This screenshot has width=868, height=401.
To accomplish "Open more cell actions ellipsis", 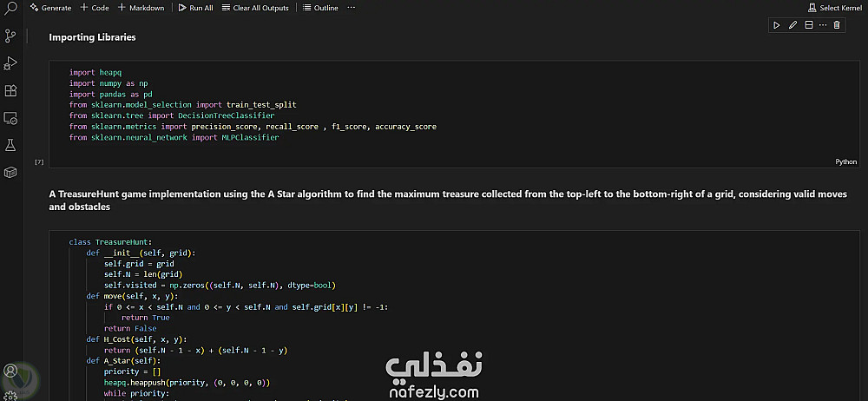I will (x=823, y=25).
